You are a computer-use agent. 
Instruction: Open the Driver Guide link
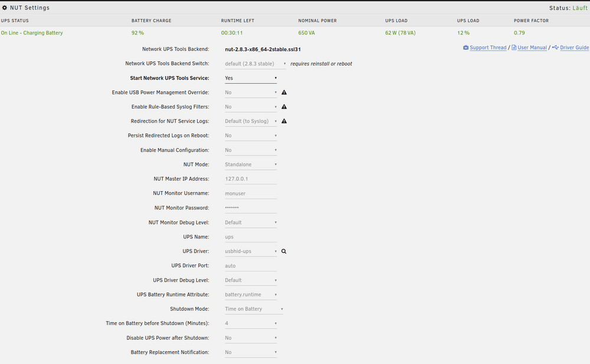(x=574, y=47)
